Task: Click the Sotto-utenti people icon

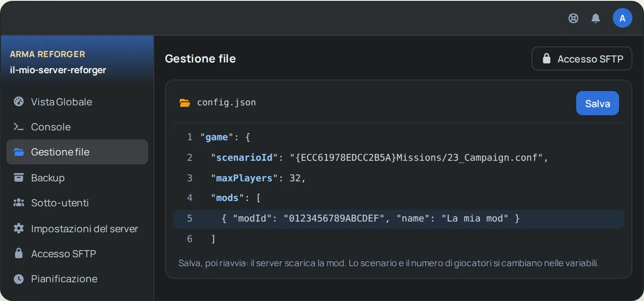Action: click(x=19, y=203)
